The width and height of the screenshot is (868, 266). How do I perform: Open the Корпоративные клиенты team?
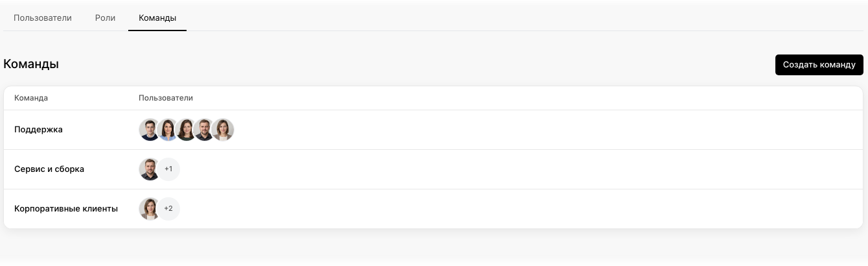point(66,209)
